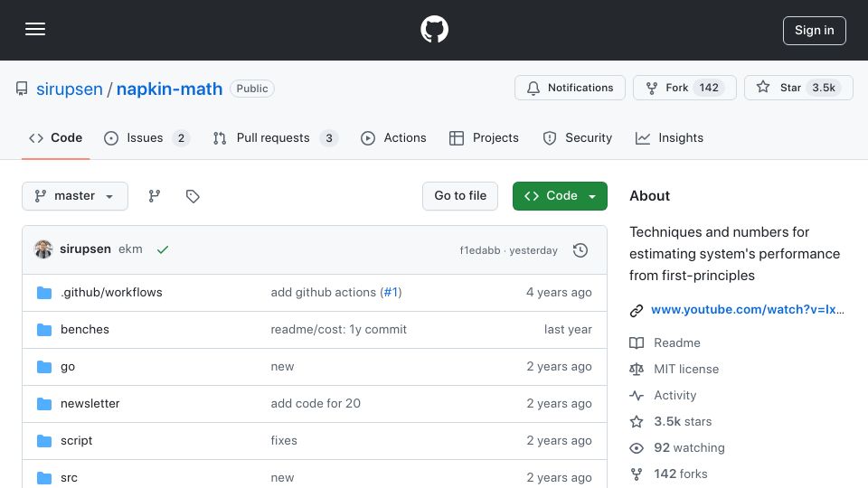Open the napkin-math repository link
Viewport: 868px width, 488px height.
point(169,89)
